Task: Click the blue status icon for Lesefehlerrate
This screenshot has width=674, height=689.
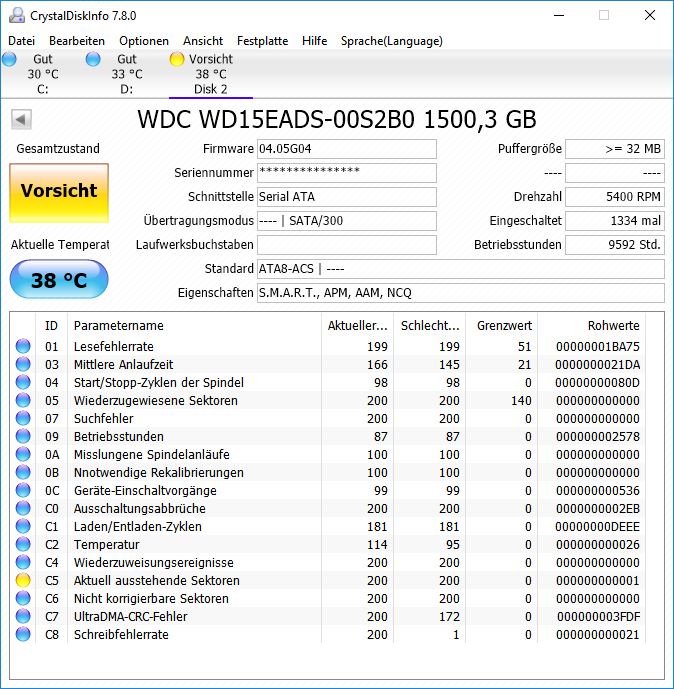Action: click(23, 346)
